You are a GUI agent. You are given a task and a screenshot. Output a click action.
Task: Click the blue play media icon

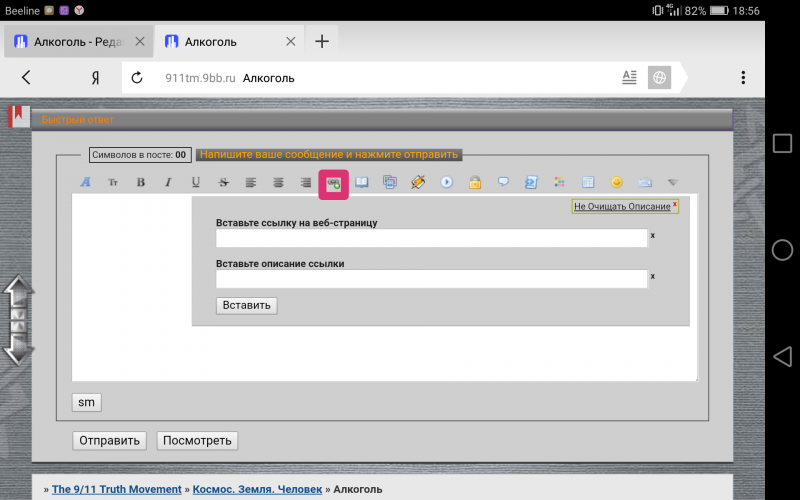pos(446,182)
